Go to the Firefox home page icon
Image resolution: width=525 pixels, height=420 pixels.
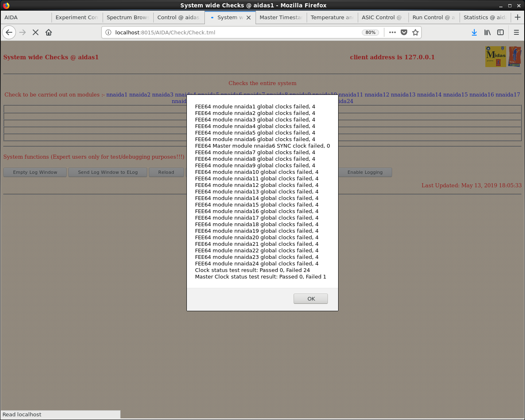click(x=49, y=32)
